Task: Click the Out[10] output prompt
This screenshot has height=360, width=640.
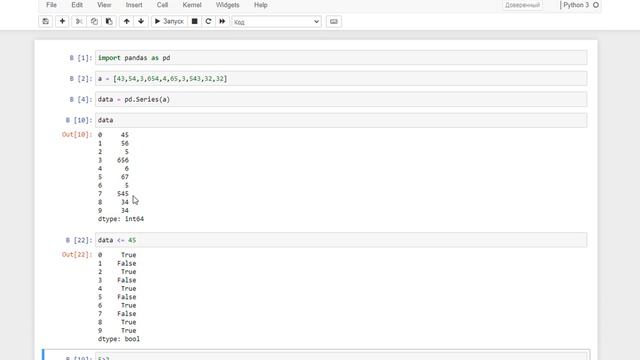Action: (77, 134)
